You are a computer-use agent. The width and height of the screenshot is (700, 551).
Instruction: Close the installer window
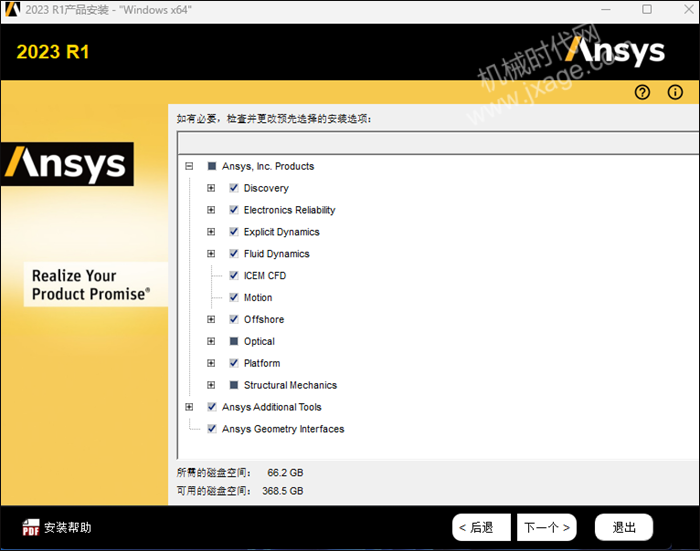tap(689, 9)
